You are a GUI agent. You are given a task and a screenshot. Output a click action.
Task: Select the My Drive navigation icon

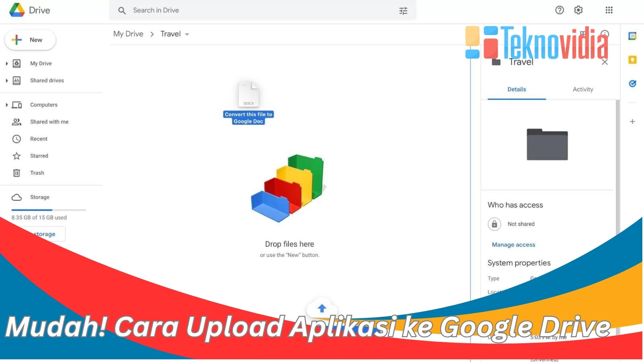pos(16,63)
